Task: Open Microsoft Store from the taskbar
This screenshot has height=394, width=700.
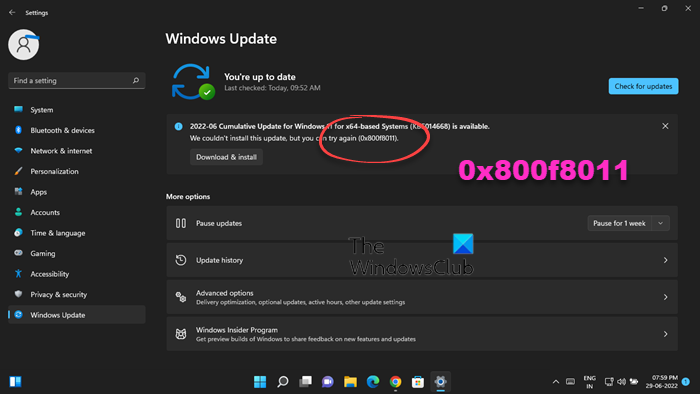Action: click(418, 382)
